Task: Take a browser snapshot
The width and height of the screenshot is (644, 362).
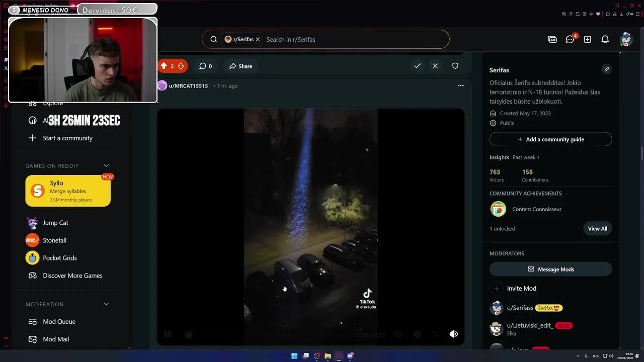Action: point(578,14)
